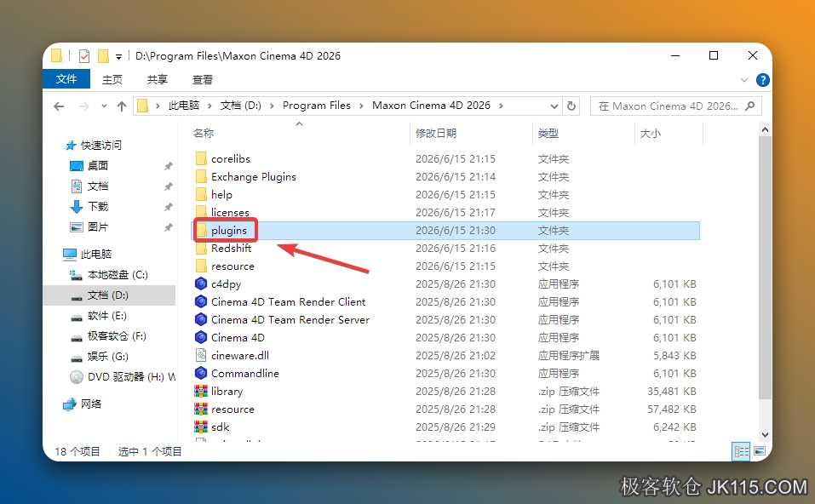Viewport: 815px width, 504px height.
Task: Expand chevron after Maxon Cinema 4D 2026 breadcrumb
Action: (x=501, y=106)
